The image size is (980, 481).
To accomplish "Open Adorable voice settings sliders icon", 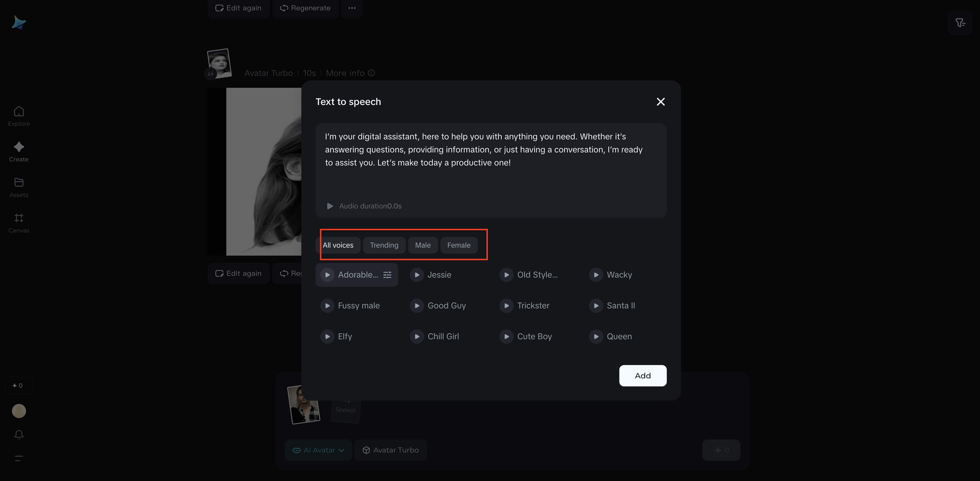I will coord(387,275).
